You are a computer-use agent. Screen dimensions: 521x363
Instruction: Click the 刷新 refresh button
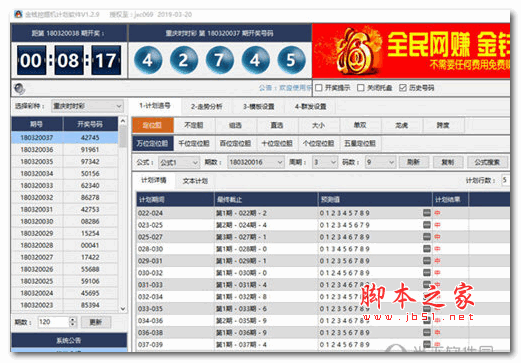tap(413, 162)
